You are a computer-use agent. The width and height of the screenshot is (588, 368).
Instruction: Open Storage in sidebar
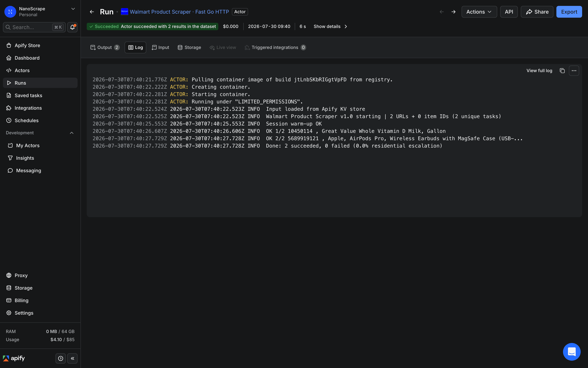coord(40,288)
